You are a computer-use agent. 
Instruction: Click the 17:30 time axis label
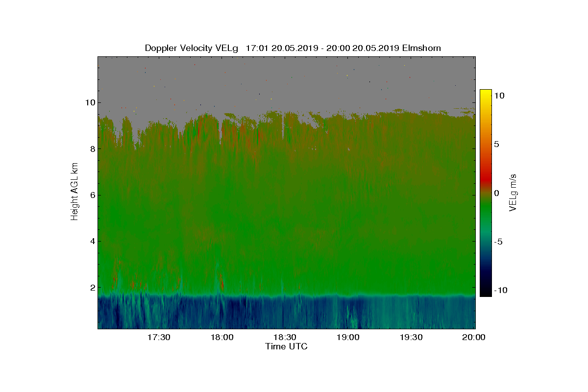(159, 337)
